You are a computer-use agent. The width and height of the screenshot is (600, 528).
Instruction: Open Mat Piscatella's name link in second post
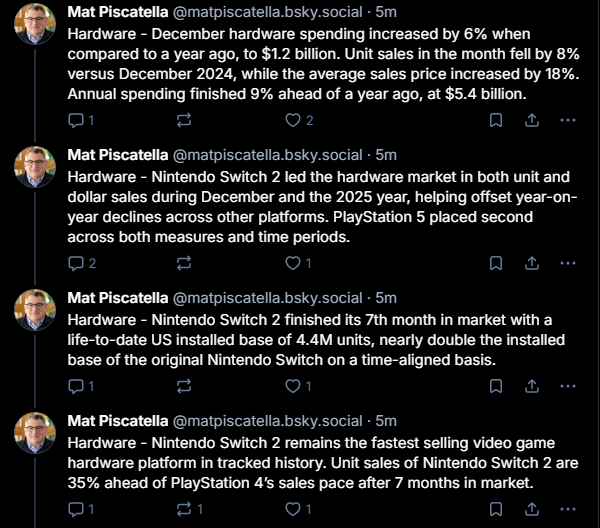(118, 155)
